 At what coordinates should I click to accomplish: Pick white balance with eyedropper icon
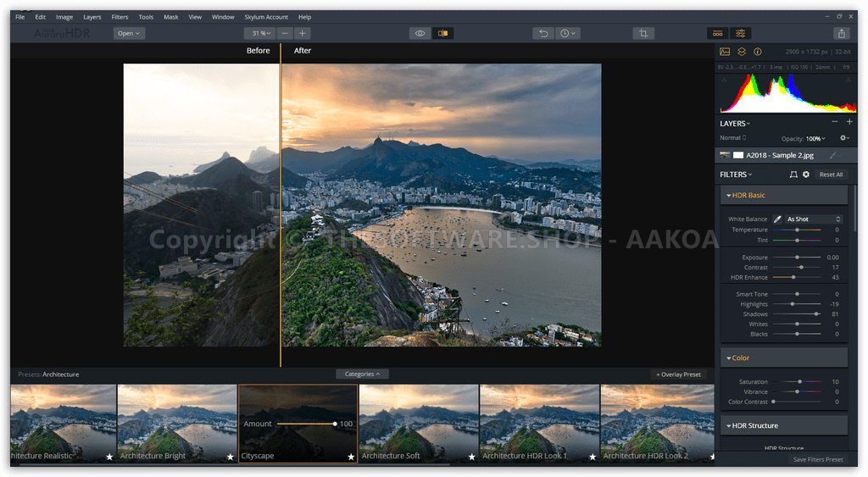tap(777, 219)
